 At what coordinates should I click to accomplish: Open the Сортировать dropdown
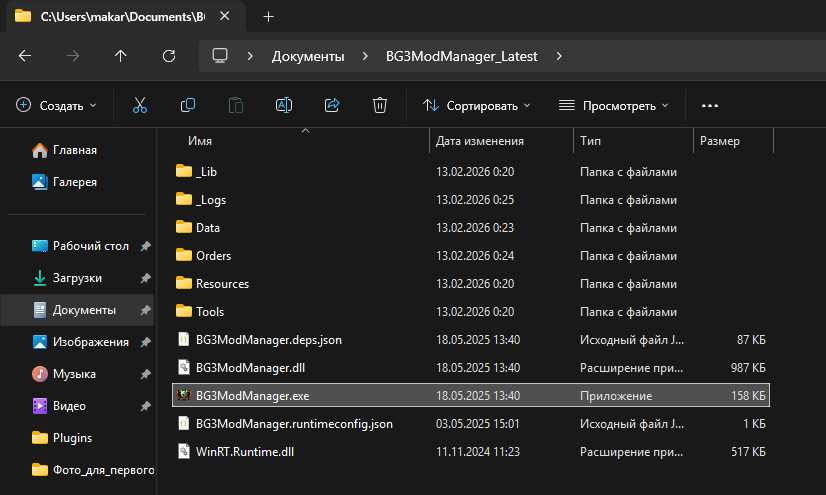point(476,105)
